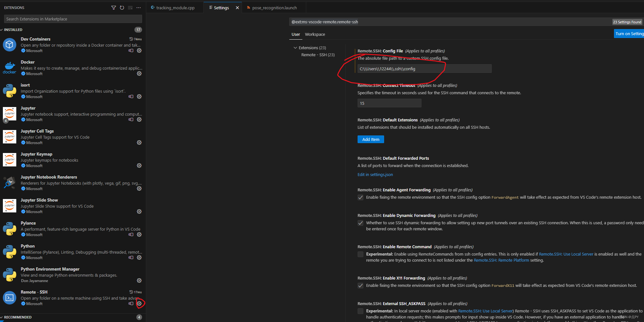This screenshot has height=322, width=644.
Task: Open Edit in settings.json link
Action: pyautogui.click(x=375, y=174)
